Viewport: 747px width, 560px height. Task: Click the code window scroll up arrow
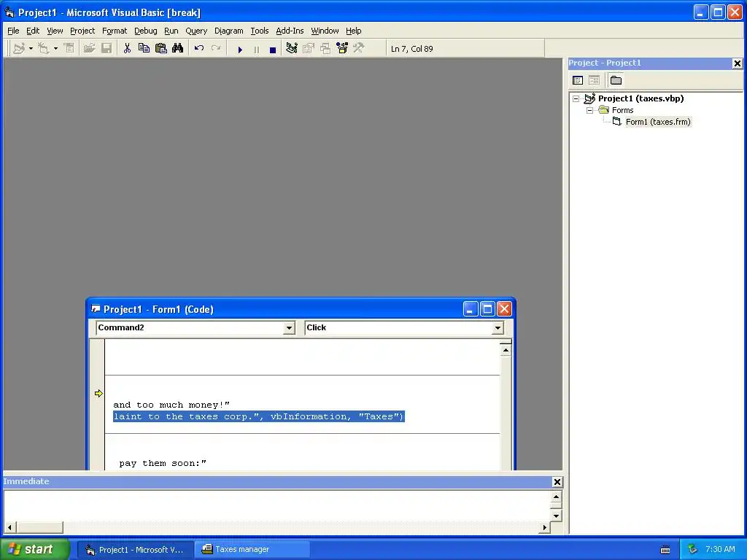coord(506,350)
